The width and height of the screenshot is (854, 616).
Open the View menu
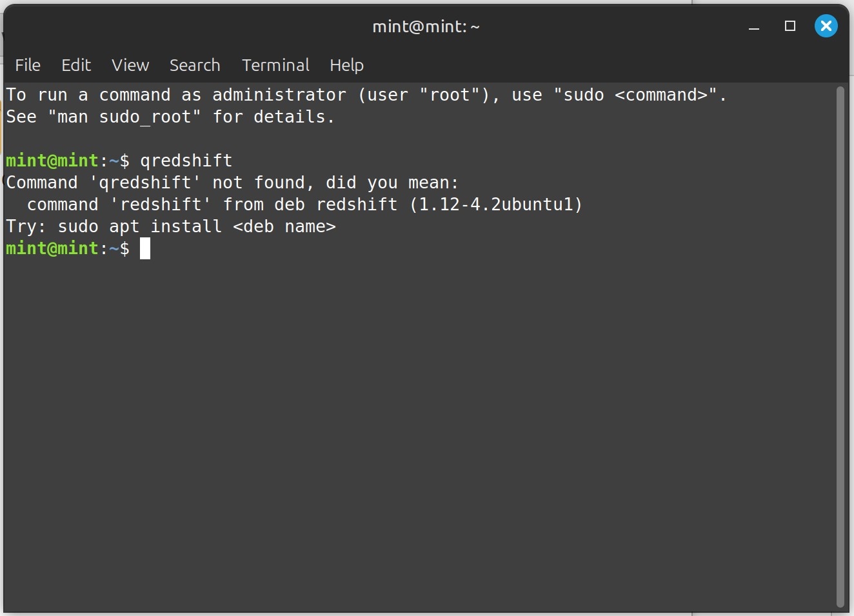click(x=130, y=65)
